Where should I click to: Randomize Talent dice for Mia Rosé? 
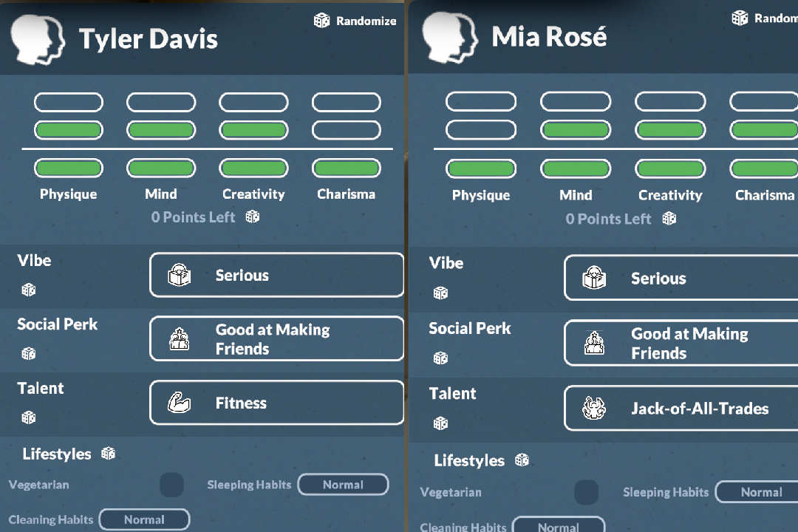tap(440, 423)
